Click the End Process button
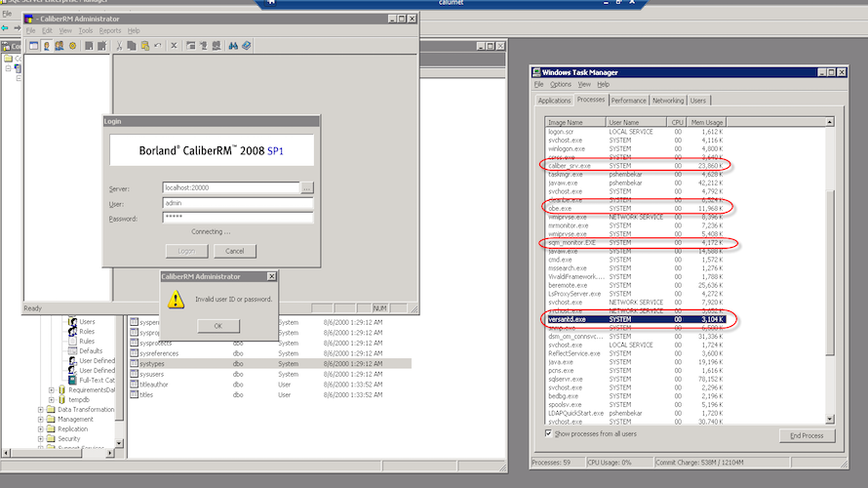Screen dimensions: 868x488 pyautogui.click(x=806, y=435)
